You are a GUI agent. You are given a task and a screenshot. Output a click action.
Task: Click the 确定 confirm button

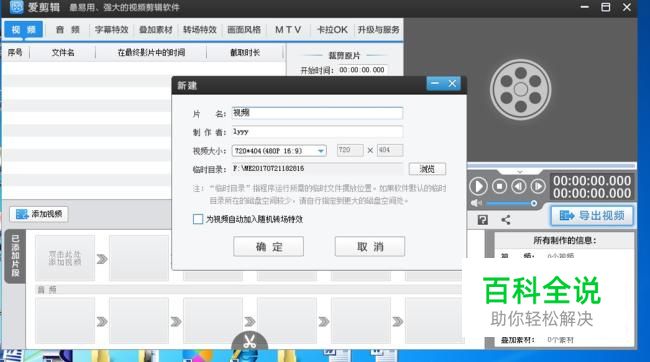(269, 247)
